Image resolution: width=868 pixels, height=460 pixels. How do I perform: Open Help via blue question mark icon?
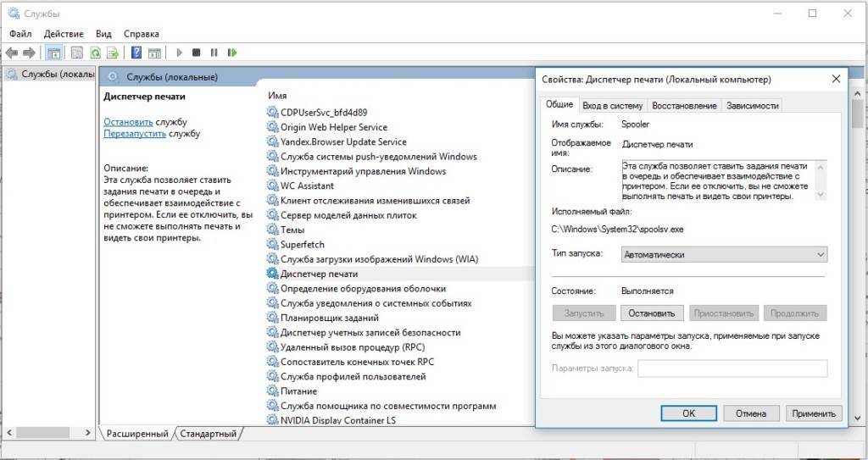pyautogui.click(x=136, y=53)
